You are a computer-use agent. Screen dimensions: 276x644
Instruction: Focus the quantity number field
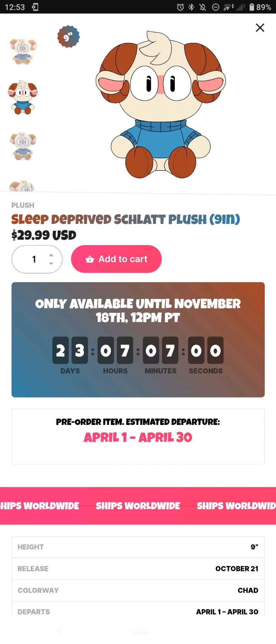pos(34,259)
